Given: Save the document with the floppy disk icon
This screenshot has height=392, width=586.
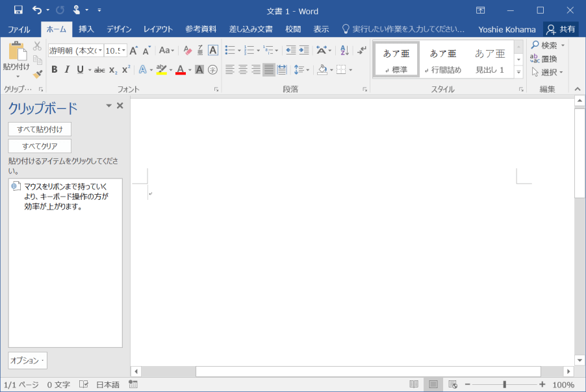Looking at the screenshot, I should pos(18,10).
